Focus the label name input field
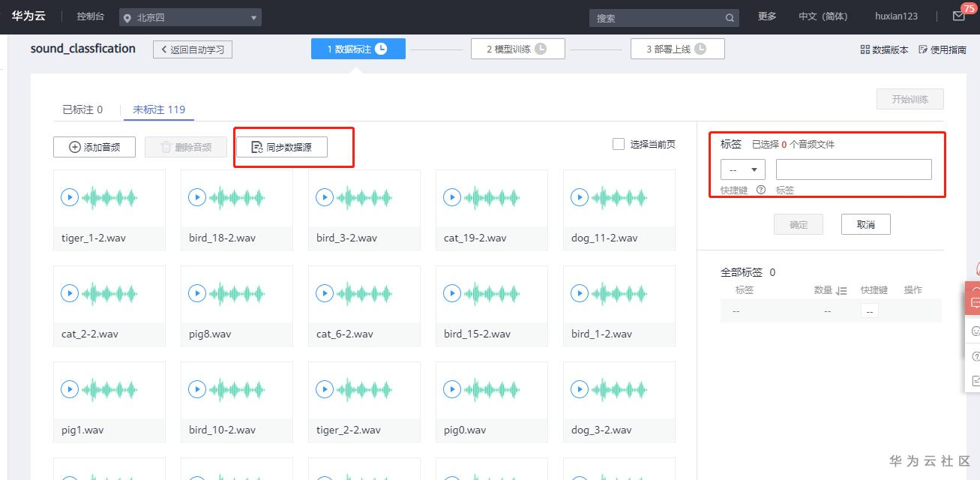The height and width of the screenshot is (480, 980). tap(854, 169)
